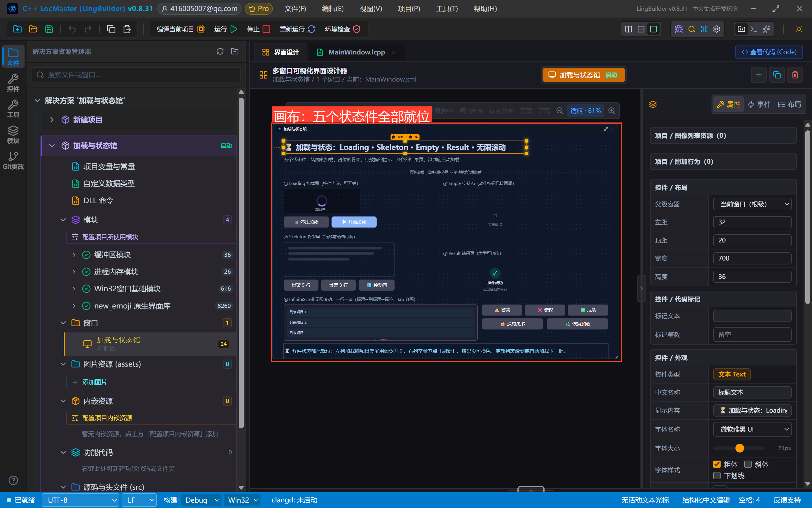Click the paste clipboard icon
Screen dimensions: 812x508
[x=127, y=29]
